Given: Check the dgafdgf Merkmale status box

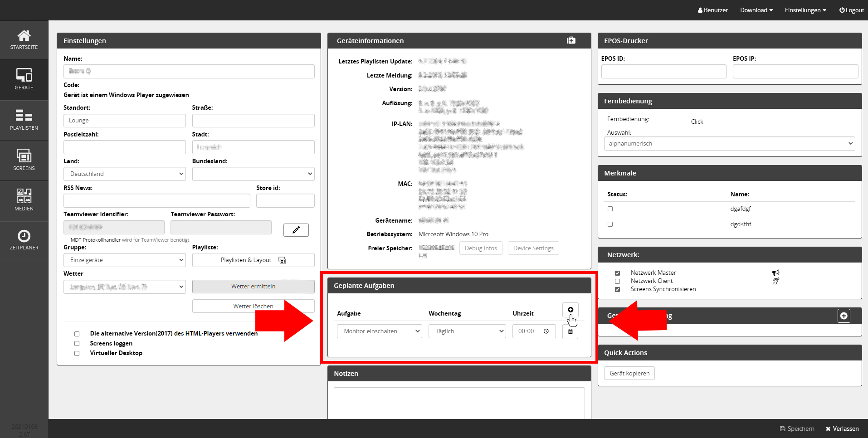Looking at the screenshot, I should click(610, 209).
